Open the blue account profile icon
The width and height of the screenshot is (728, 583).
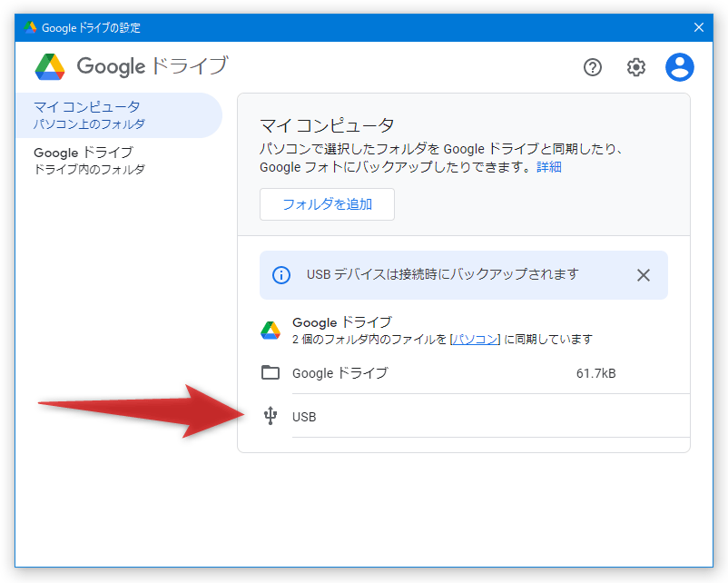[679, 67]
